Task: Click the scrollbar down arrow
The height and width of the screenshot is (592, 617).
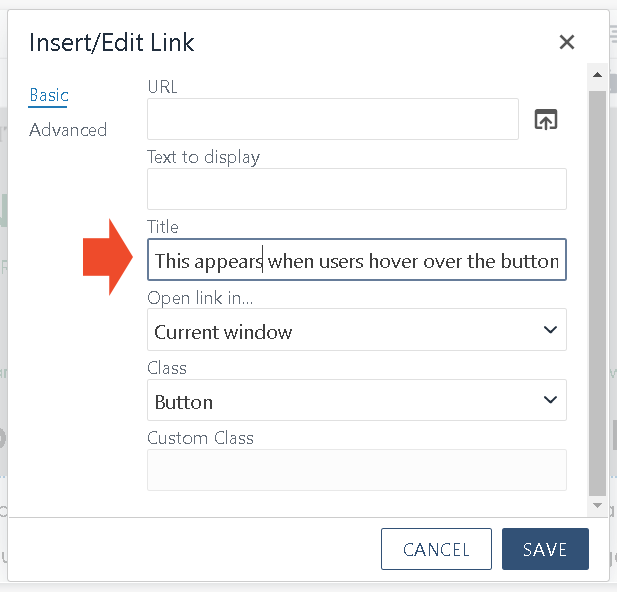Action: coord(597,505)
